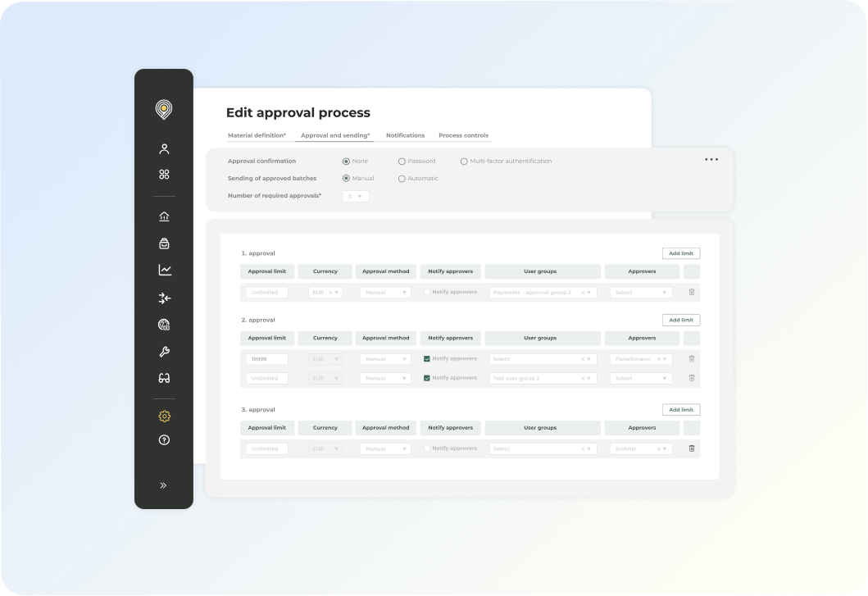Open Currency dropdown on 19999 row
Viewport: 868px width, 596px height.
325,359
